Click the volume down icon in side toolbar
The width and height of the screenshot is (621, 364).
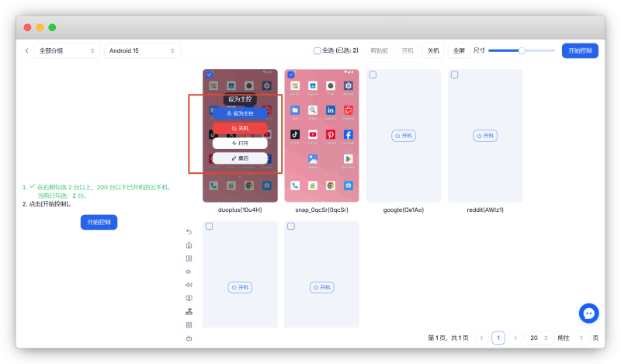click(189, 272)
